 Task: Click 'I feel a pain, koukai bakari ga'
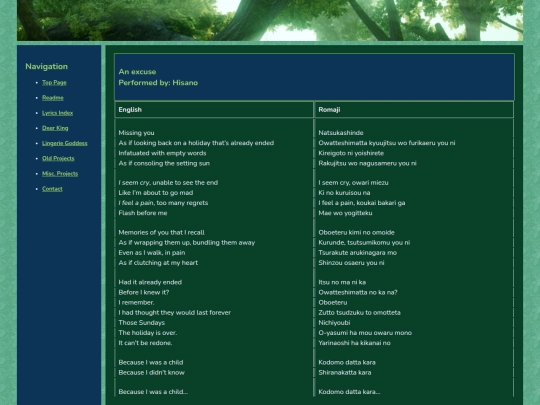pyautogui.click(x=362, y=203)
